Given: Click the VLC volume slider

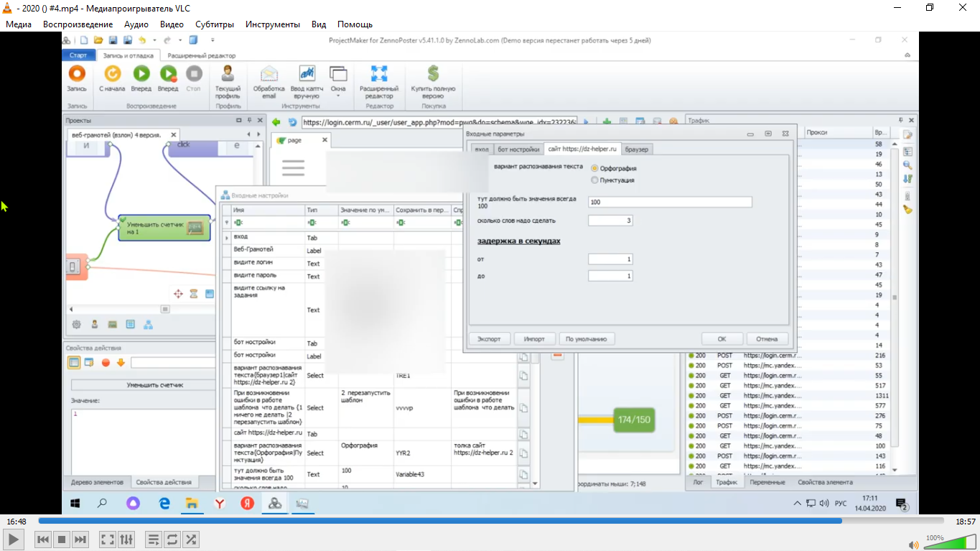Looking at the screenshot, I should pyautogui.click(x=944, y=542).
